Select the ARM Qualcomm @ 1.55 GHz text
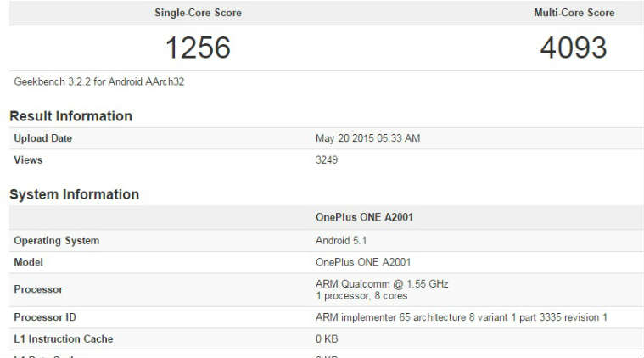Image resolution: width=644 pixels, height=358 pixels. click(x=382, y=284)
